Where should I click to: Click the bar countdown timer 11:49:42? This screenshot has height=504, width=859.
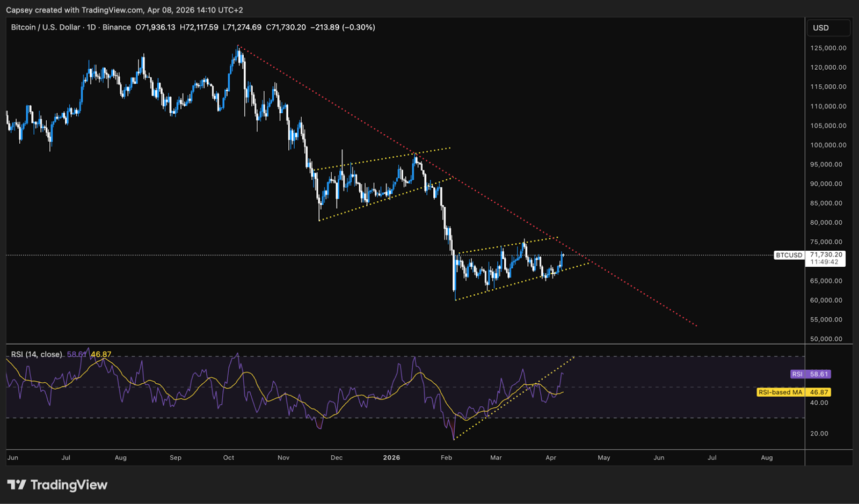coord(825,262)
